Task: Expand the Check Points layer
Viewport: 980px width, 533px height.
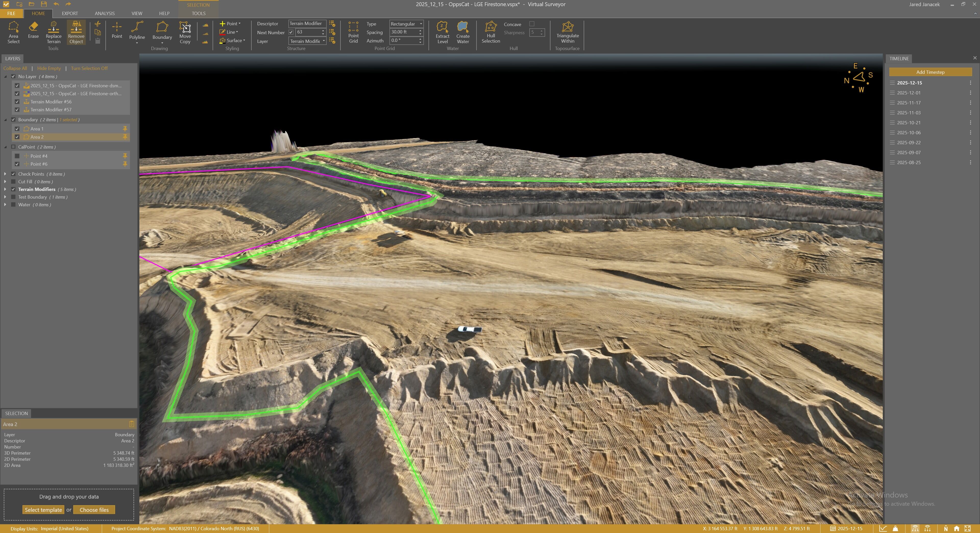Action: coord(5,174)
